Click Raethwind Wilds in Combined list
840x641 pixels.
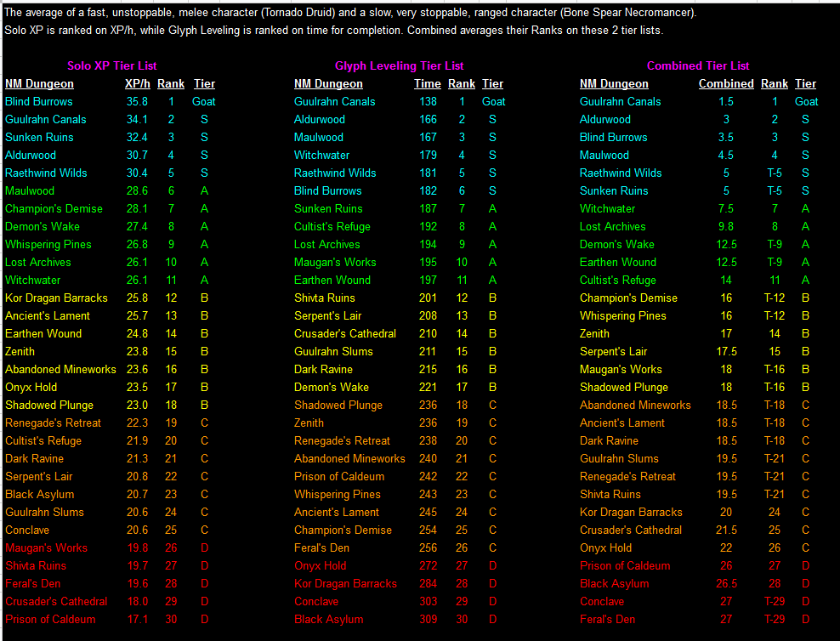pyautogui.click(x=621, y=173)
